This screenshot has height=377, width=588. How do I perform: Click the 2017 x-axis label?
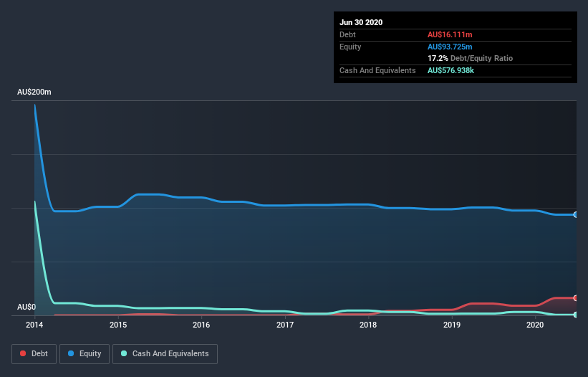pyautogui.click(x=285, y=325)
